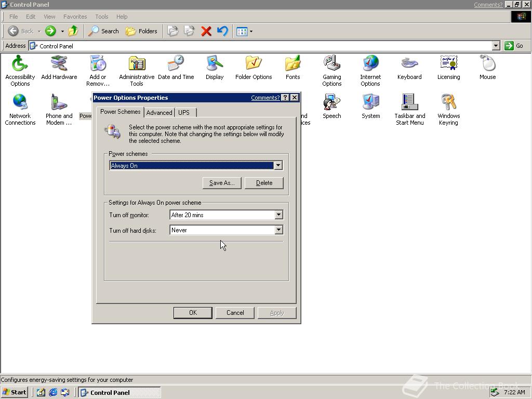Viewport: 532px width, 399px height.
Task: Expand the Turn off monitor dropdown
Action: point(278,215)
